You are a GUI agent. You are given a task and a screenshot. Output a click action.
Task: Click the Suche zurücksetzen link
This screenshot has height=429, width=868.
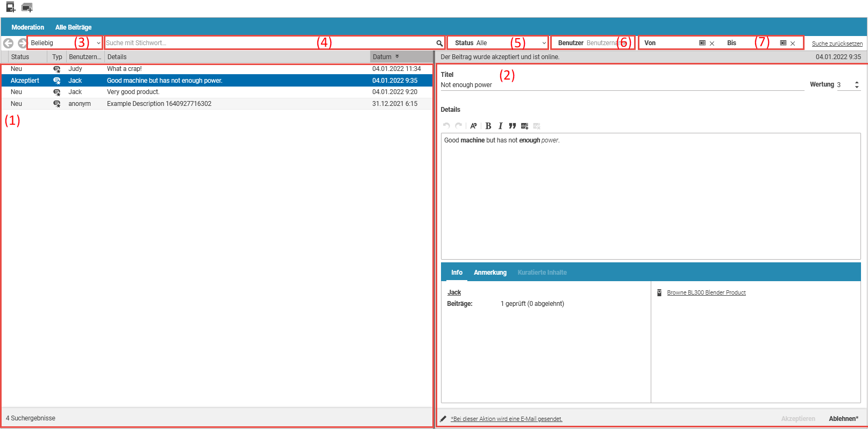pos(837,44)
